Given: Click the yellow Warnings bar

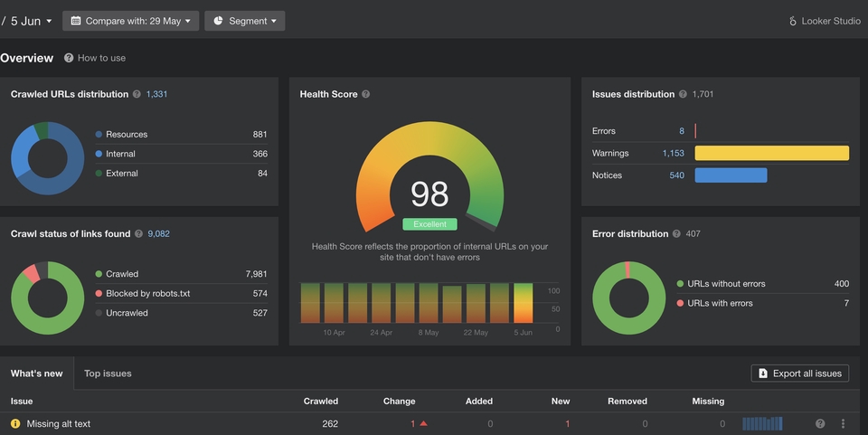Looking at the screenshot, I should [771, 154].
